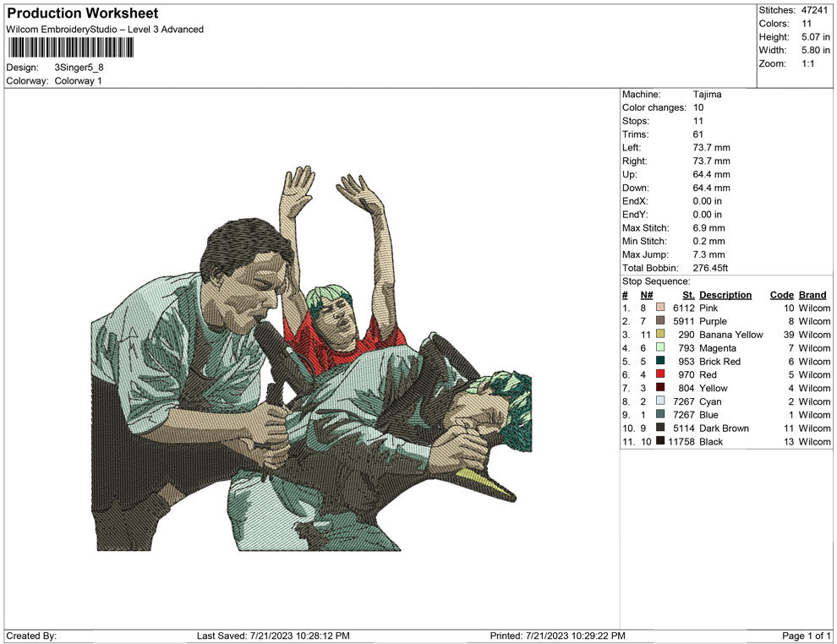The width and height of the screenshot is (837, 644).
Task: Click the Cyan thread swatch
Action: 660,401
